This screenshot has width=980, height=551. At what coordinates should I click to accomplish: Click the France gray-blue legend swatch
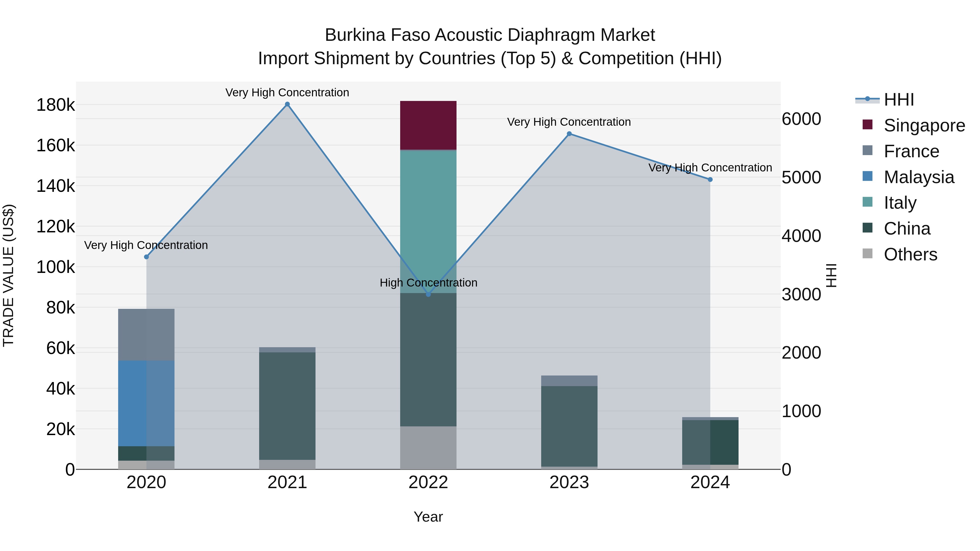[x=867, y=150]
